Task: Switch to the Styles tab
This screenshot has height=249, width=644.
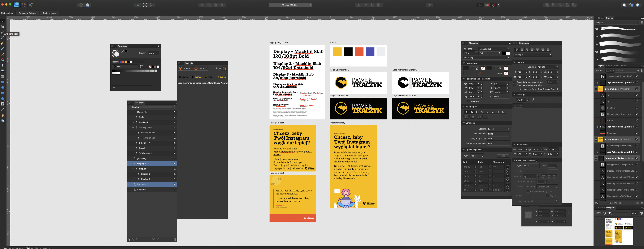Action: point(616,66)
